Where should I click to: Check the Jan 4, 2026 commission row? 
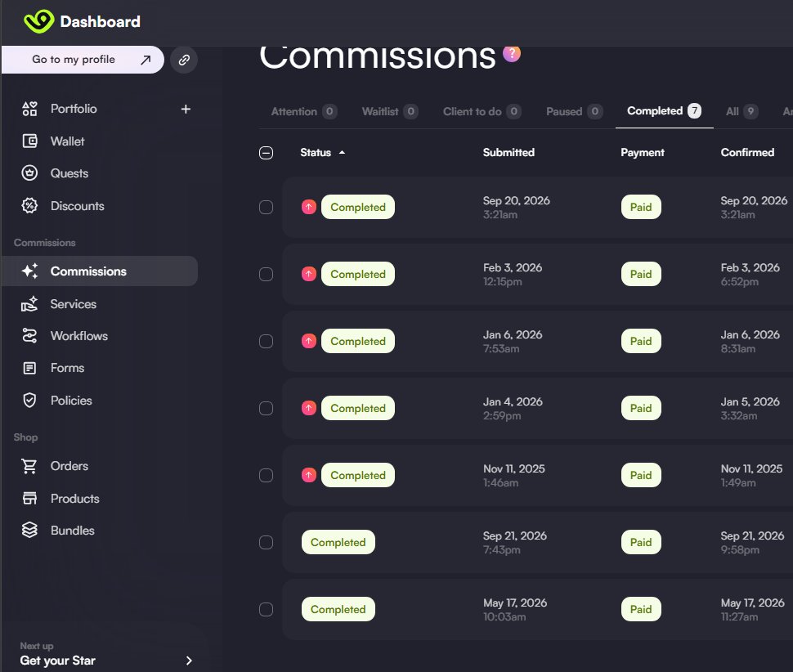266,408
